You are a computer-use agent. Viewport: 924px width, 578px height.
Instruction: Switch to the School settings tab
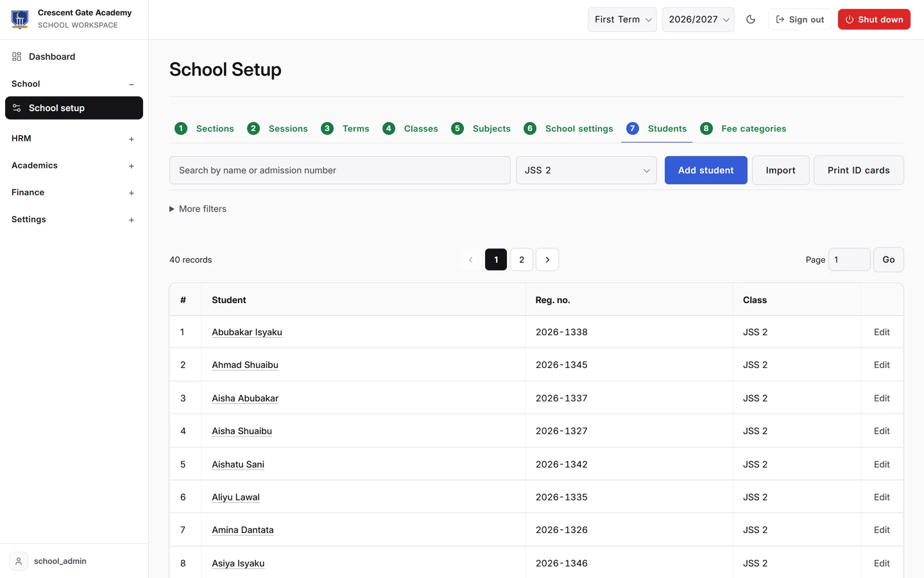click(569, 128)
